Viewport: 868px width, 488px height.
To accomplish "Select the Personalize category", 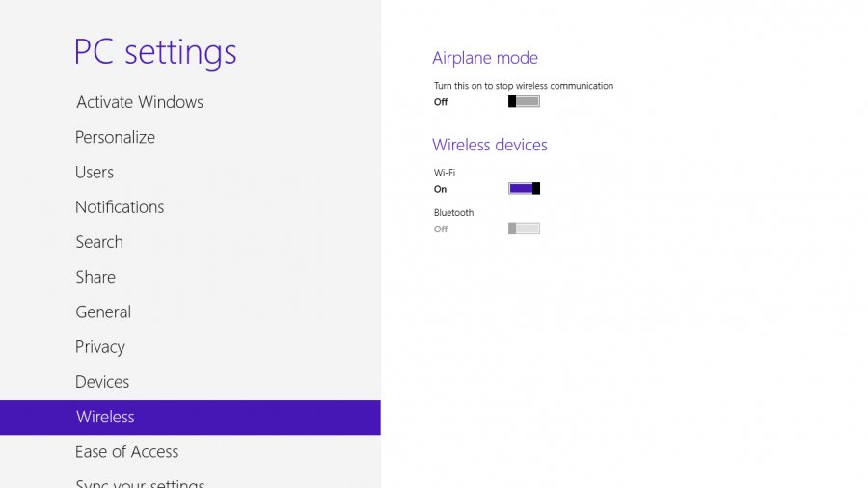I will [x=115, y=137].
